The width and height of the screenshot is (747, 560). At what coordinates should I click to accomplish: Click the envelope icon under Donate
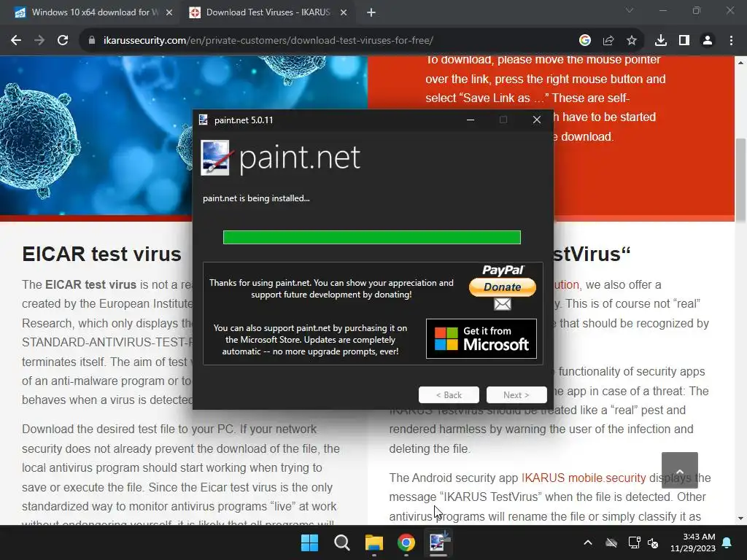coord(502,304)
